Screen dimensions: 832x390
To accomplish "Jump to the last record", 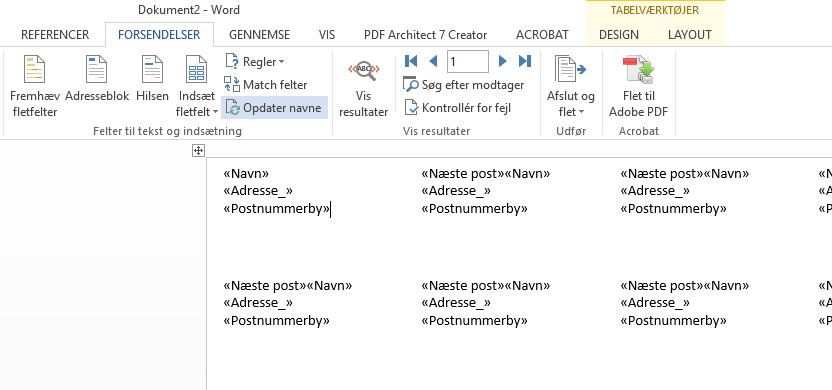I will click(525, 61).
